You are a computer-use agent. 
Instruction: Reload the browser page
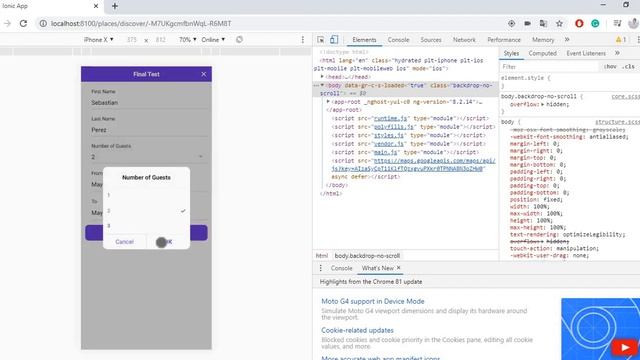click(23, 24)
